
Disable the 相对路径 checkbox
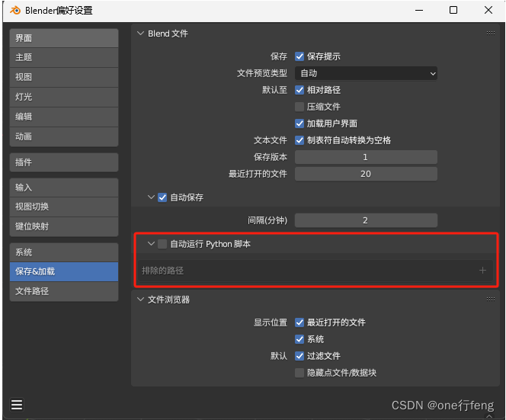tap(299, 90)
